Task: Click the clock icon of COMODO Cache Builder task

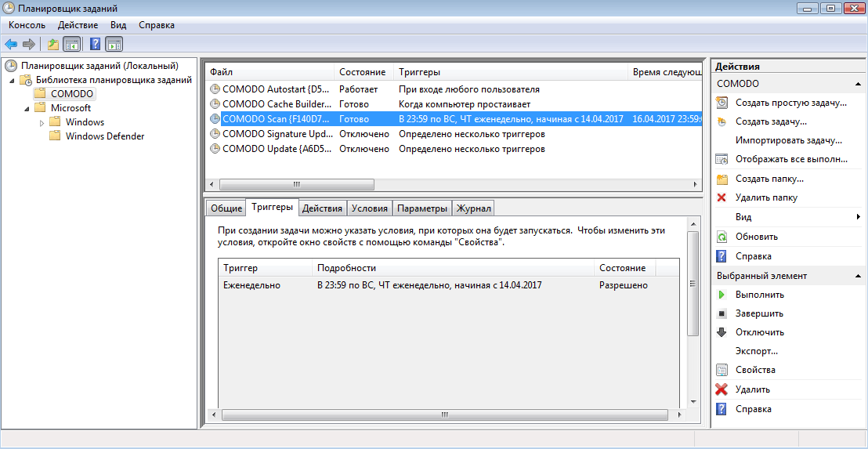Action: coord(215,104)
